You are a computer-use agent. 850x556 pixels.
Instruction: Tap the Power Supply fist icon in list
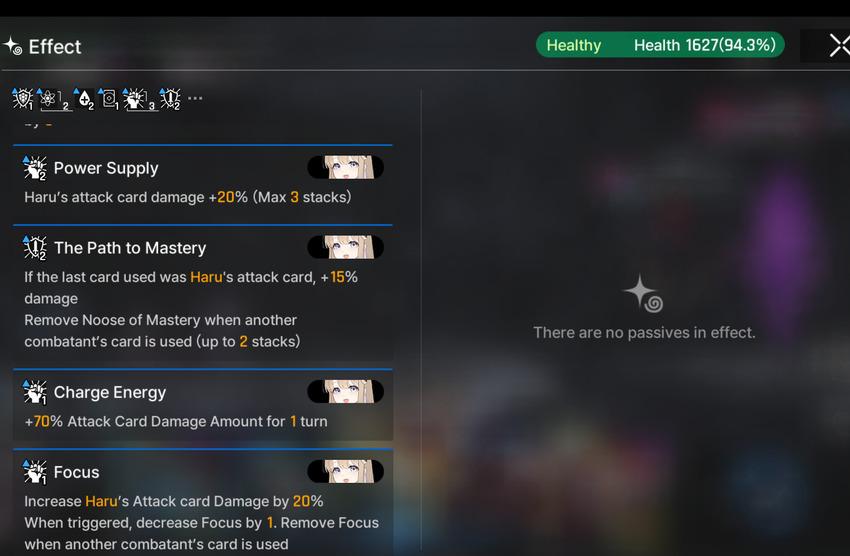(x=35, y=168)
